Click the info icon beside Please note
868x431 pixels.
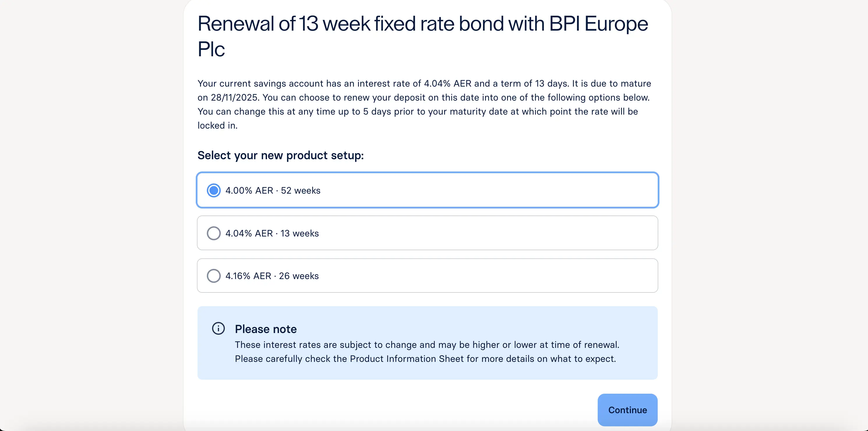click(x=218, y=328)
